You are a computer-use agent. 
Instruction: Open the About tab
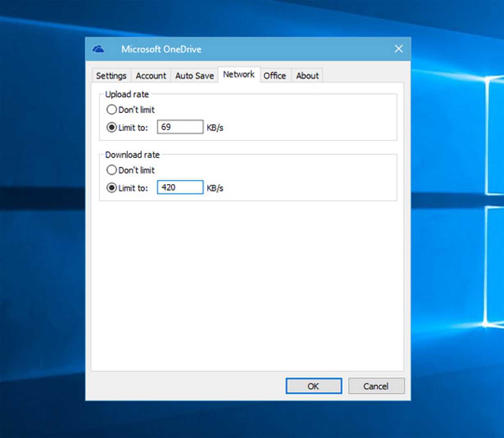coord(307,76)
